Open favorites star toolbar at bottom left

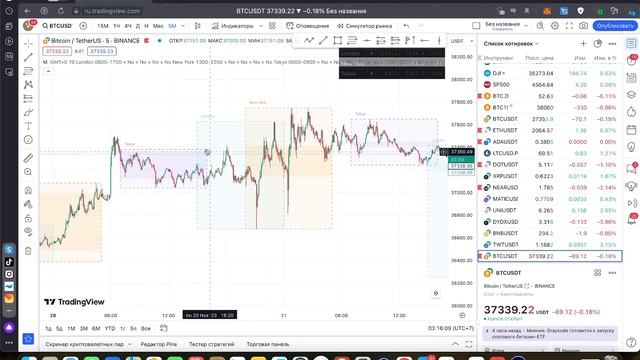[28, 339]
